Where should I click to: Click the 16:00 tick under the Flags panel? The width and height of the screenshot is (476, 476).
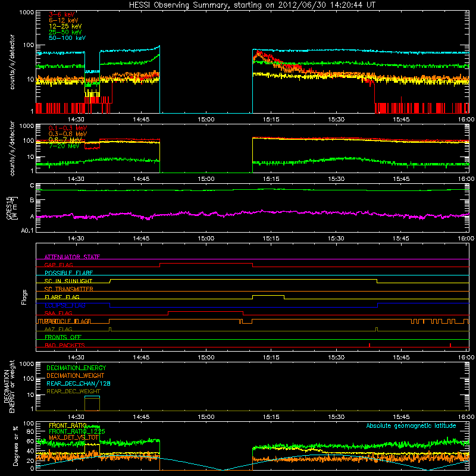[x=466, y=358]
